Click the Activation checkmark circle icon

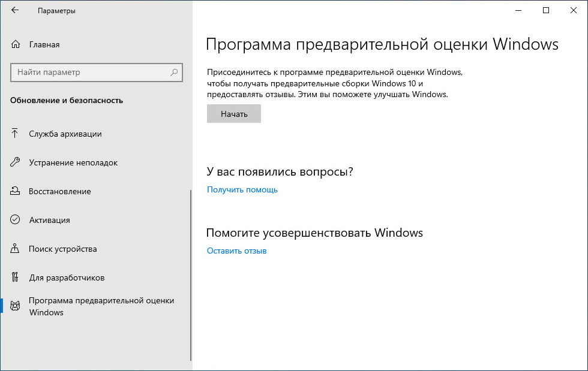point(15,219)
